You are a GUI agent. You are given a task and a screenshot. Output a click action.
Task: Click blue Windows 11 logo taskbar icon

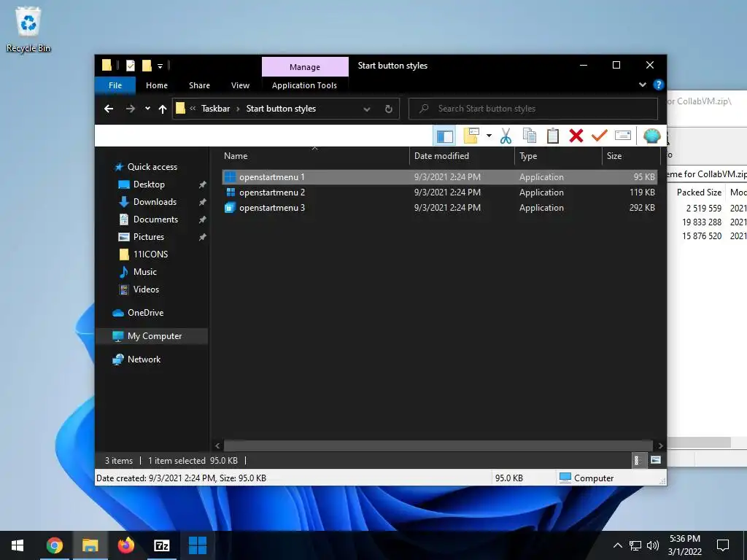point(197,545)
